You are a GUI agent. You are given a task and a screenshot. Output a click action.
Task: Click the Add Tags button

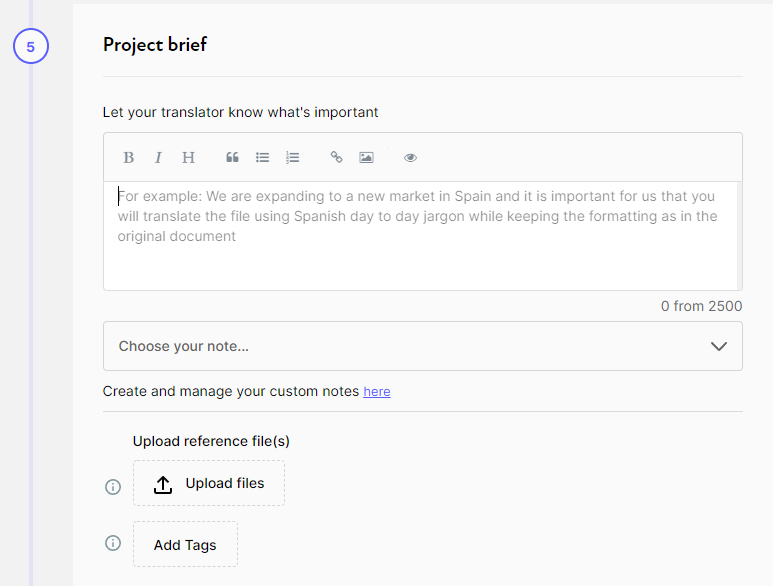pyautogui.click(x=185, y=545)
